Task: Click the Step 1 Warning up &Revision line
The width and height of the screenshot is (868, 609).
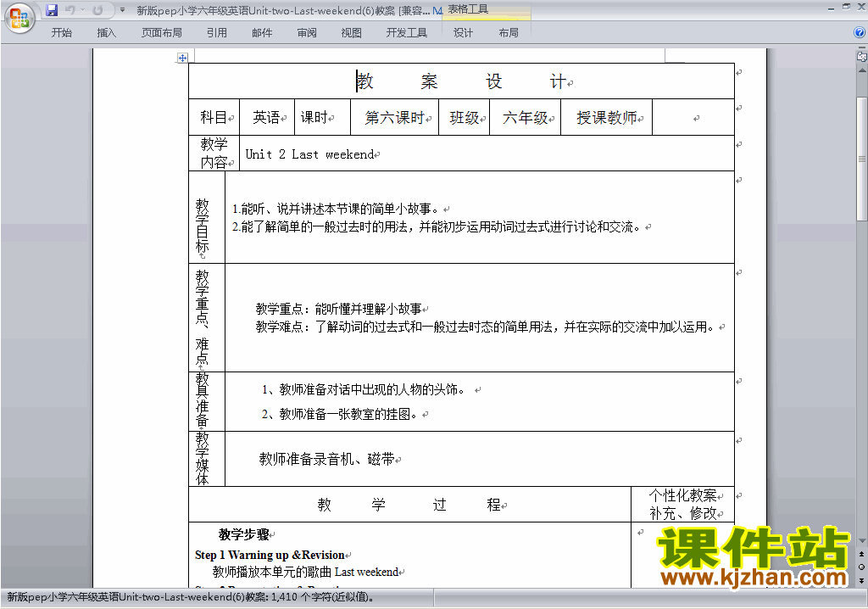Action: click(270, 555)
